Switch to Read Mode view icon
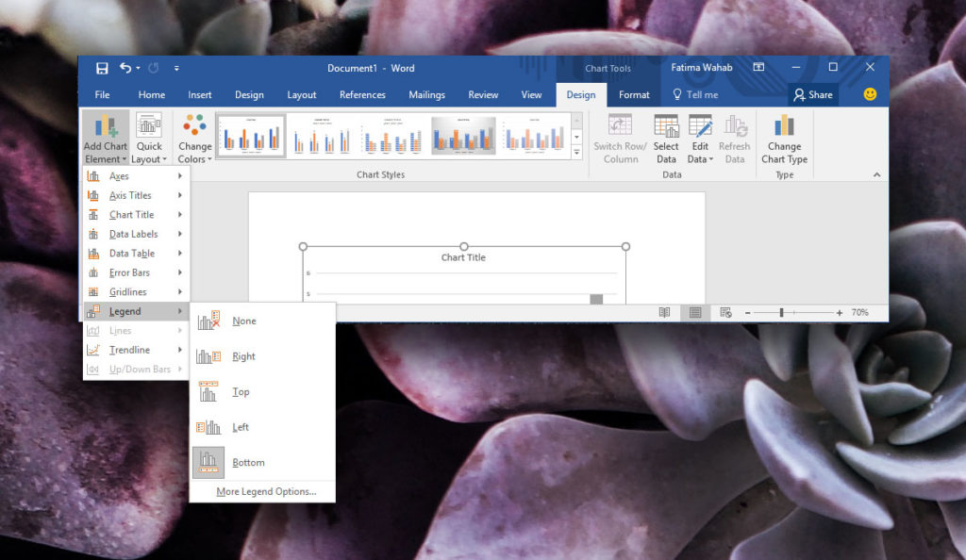966x560 pixels. coord(664,312)
